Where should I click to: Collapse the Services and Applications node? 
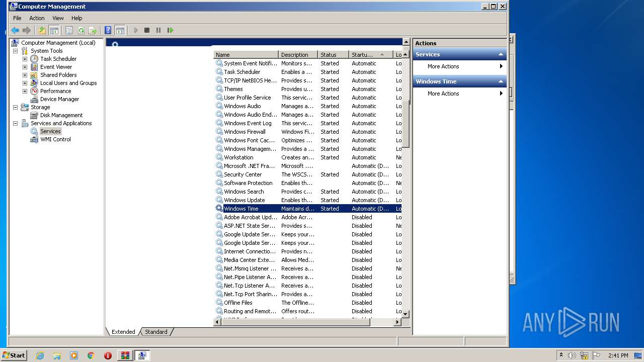coord(15,123)
